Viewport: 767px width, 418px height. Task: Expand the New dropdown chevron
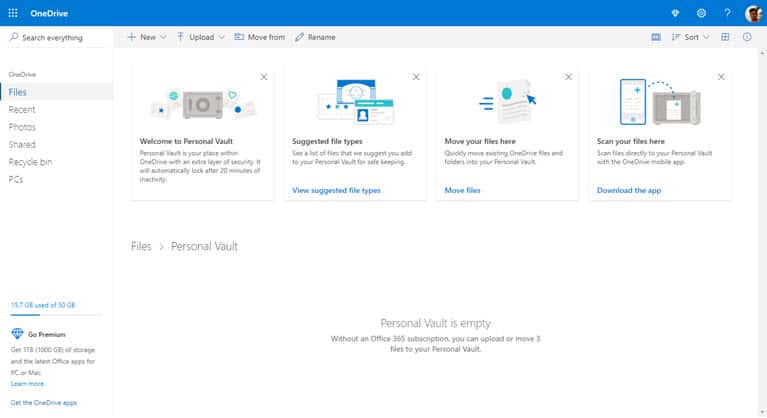(x=163, y=37)
